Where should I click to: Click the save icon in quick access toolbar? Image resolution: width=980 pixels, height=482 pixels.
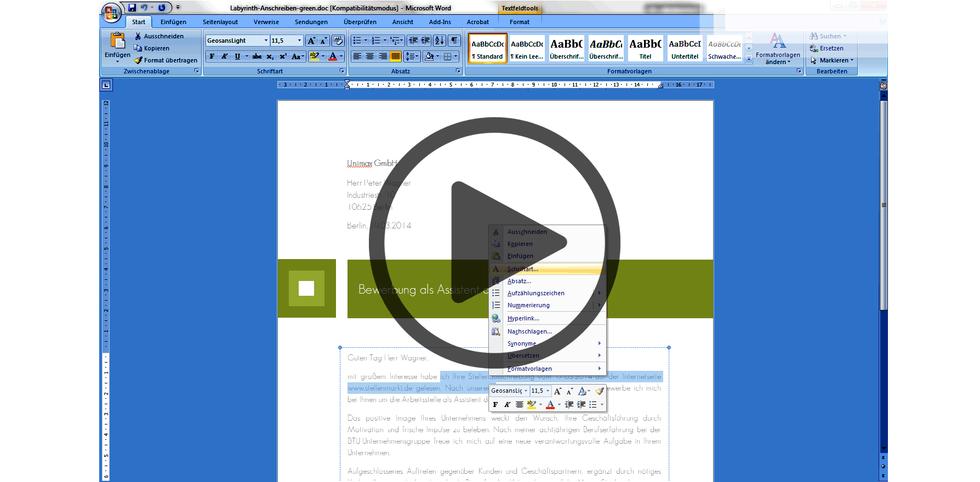point(132,8)
